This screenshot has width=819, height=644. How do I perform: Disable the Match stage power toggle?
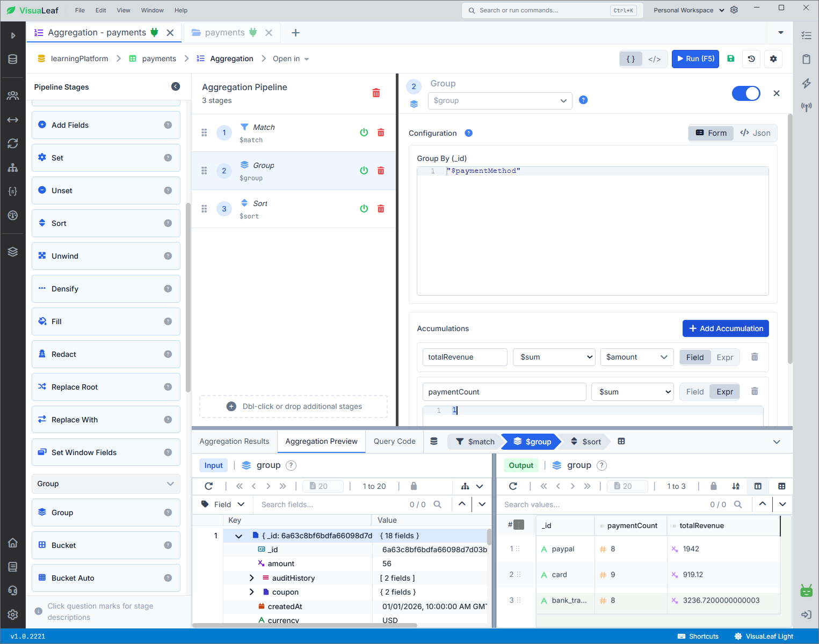click(364, 133)
